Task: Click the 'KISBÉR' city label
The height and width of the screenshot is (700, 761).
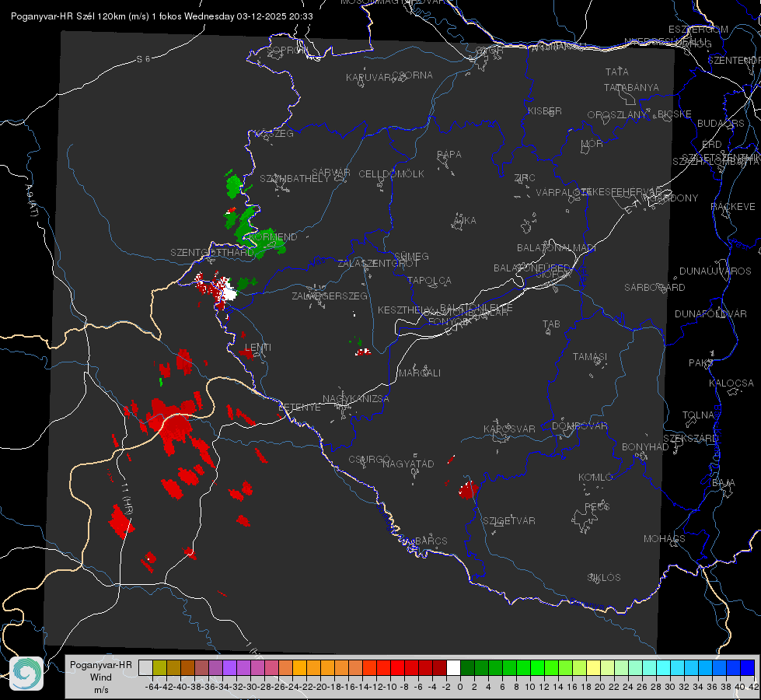Action: [545, 111]
